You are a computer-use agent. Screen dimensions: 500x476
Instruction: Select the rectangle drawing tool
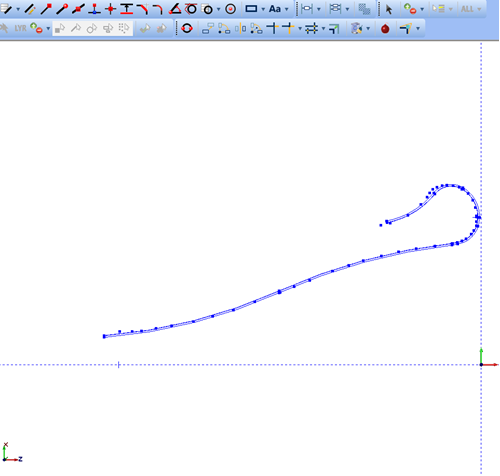(x=251, y=9)
